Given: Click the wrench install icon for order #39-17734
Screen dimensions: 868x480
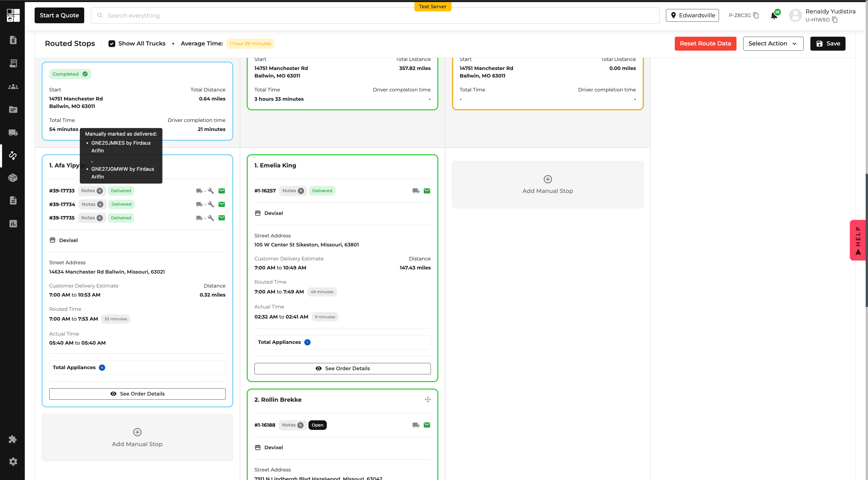Looking at the screenshot, I should click(211, 204).
